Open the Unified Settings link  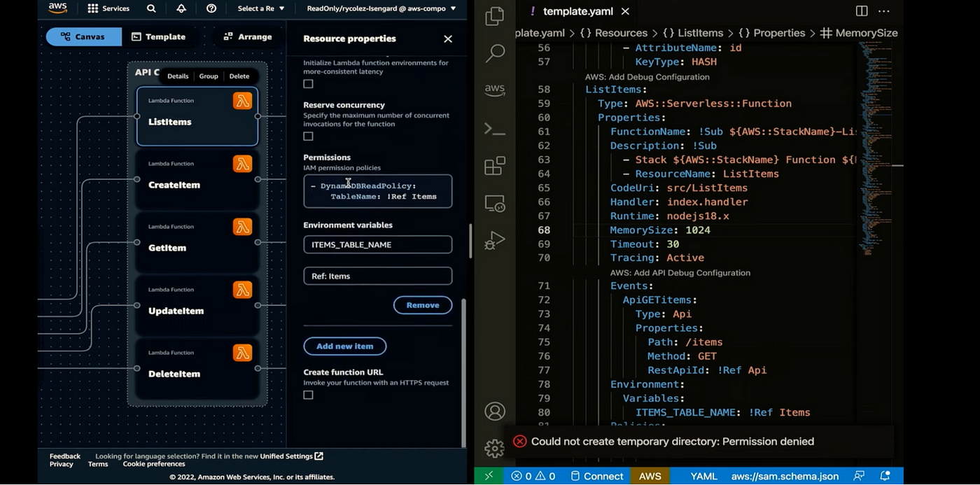coord(291,456)
